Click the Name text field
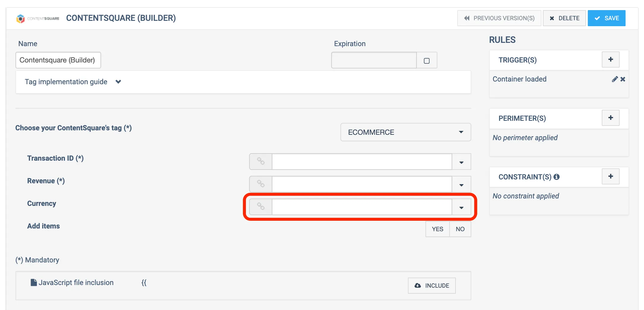644x310 pixels. (x=58, y=60)
